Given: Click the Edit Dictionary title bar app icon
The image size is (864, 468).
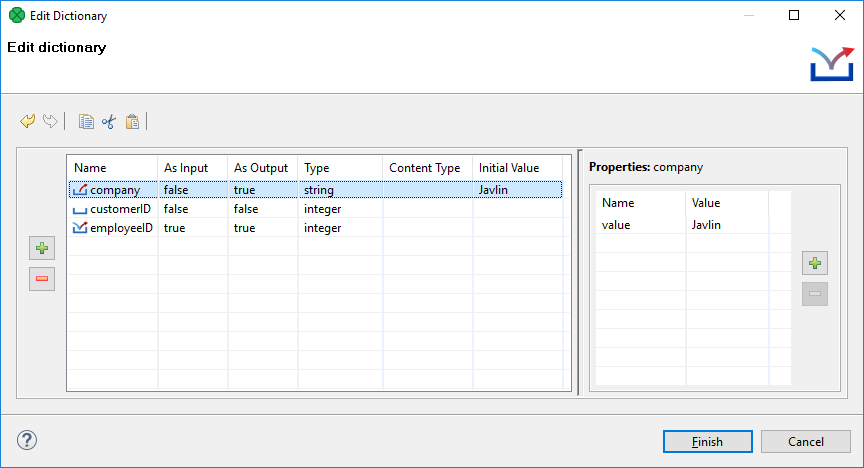Looking at the screenshot, I should click(x=17, y=15).
